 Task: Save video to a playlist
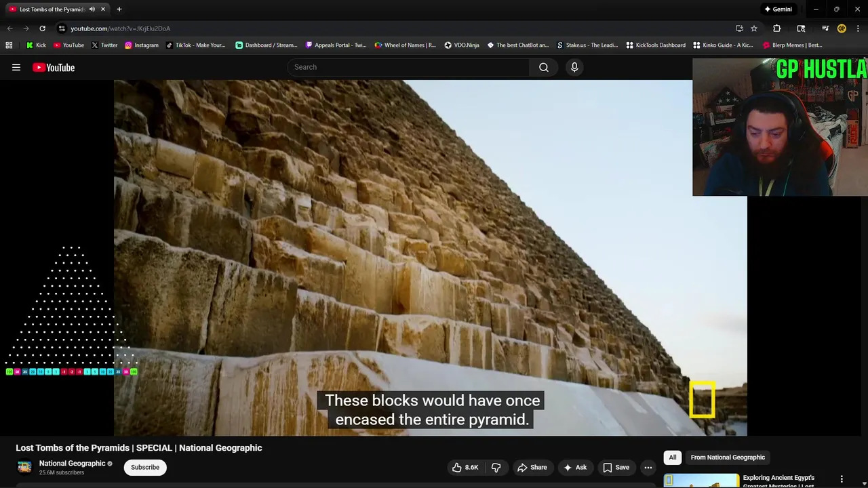(x=616, y=467)
